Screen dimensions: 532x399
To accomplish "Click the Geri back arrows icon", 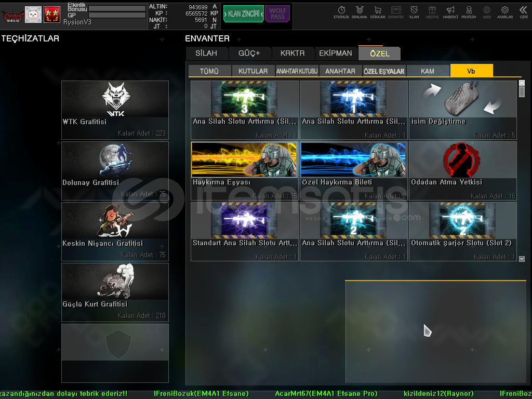I will point(523,12).
